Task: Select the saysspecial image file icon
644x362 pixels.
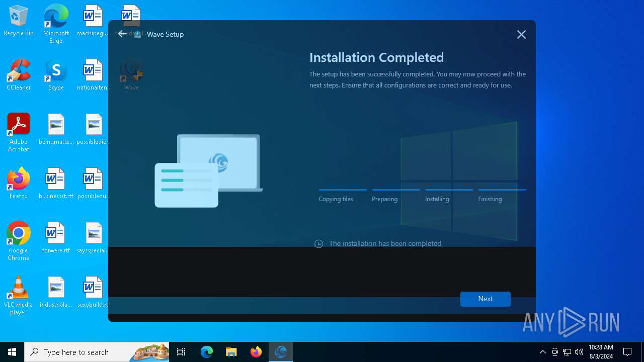Action: [x=93, y=238]
